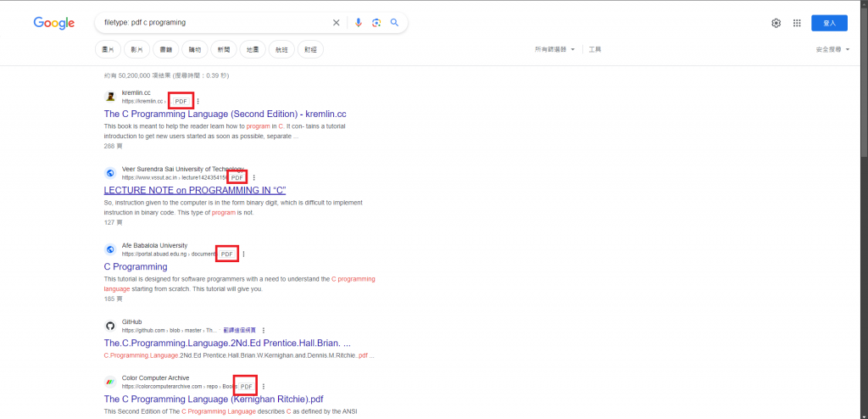Clear the search query with X
Viewport: 868px width, 419px height.
point(336,23)
